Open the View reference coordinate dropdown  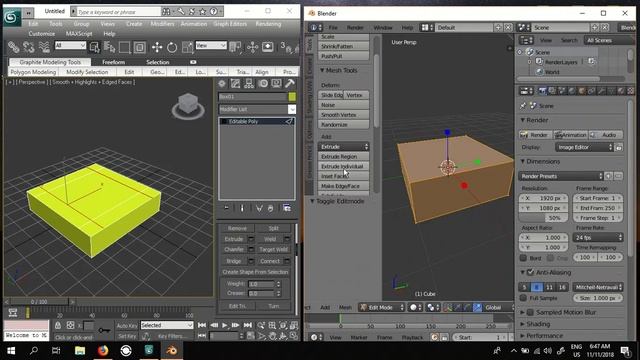[211, 45]
